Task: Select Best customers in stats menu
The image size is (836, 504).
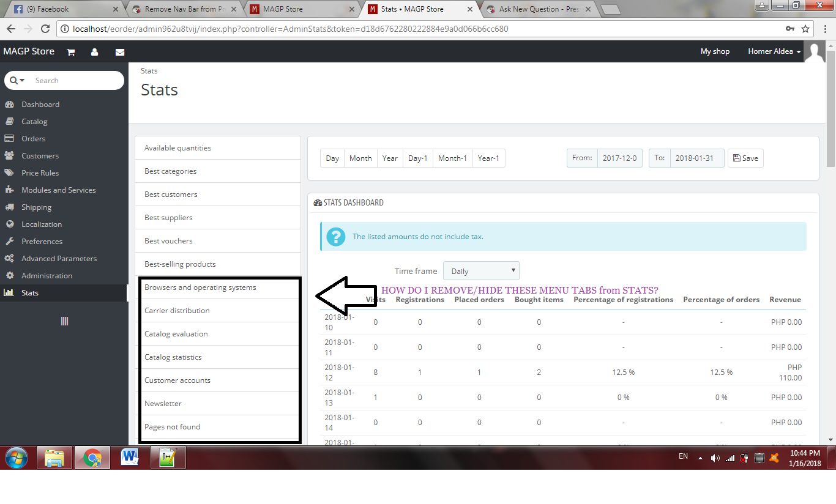Action: [x=218, y=195]
